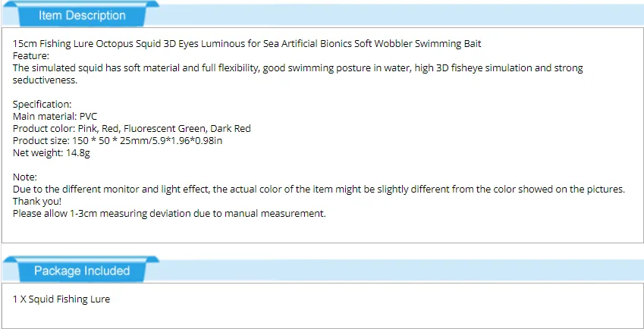Select the Specification: heading

coord(42,105)
